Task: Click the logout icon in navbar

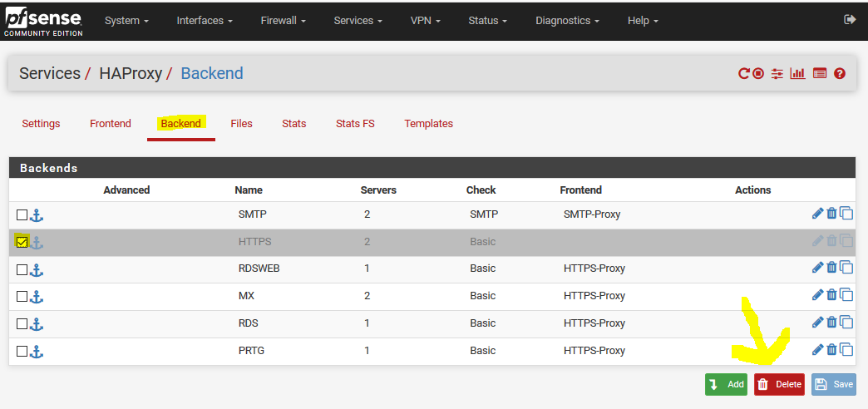Action: click(x=849, y=20)
